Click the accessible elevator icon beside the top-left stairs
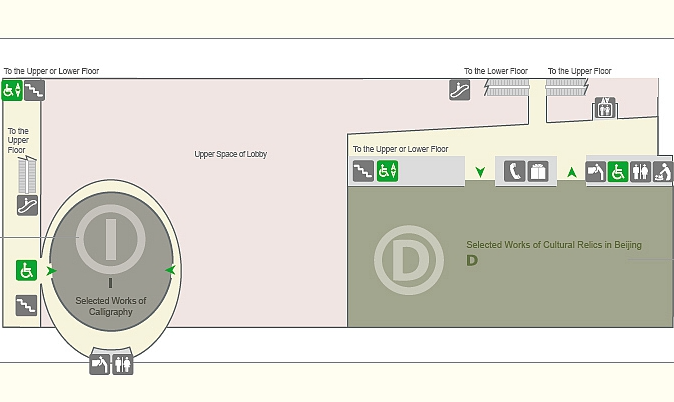Viewport: 674px width, 402px height. click(12, 90)
